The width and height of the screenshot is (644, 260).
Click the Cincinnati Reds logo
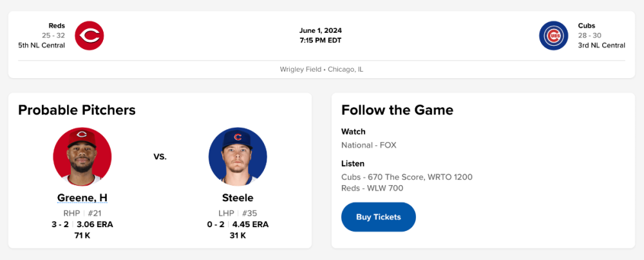(90, 35)
